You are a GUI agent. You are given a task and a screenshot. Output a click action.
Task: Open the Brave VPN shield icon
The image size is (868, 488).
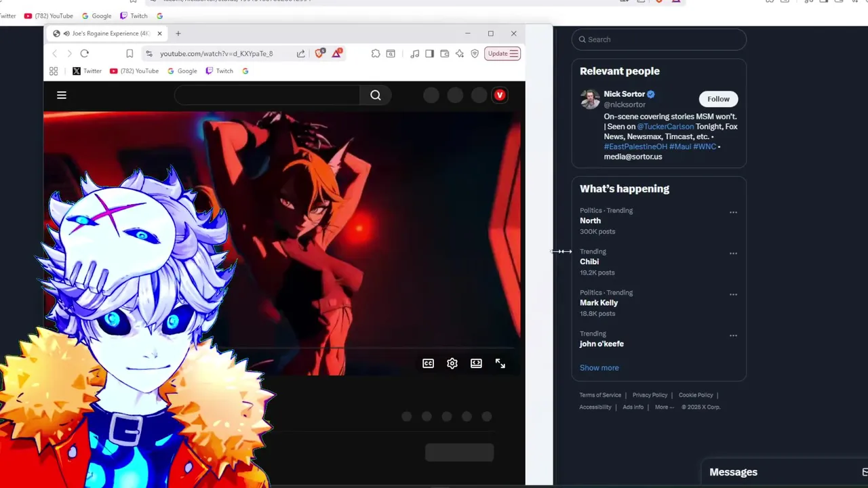pos(475,54)
